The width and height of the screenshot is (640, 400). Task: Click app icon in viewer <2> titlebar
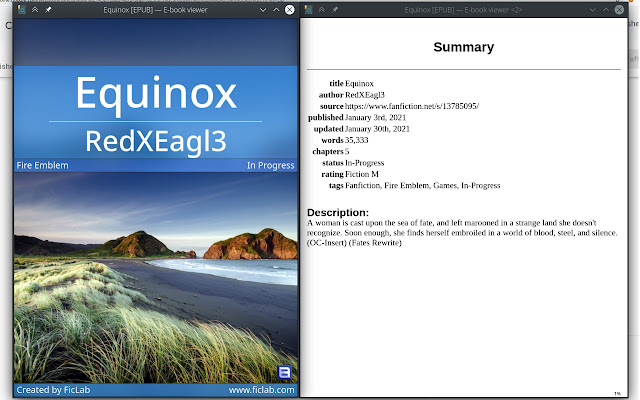click(x=309, y=9)
